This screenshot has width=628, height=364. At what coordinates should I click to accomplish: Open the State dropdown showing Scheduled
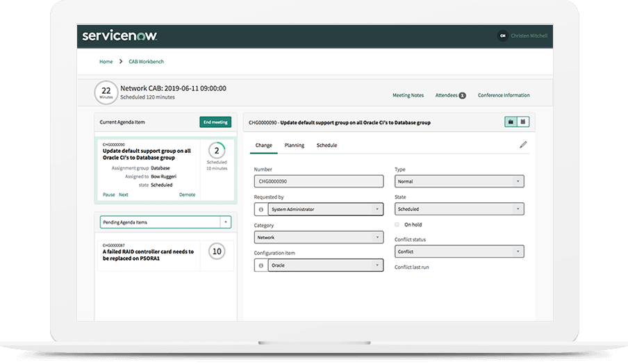pyautogui.click(x=459, y=209)
